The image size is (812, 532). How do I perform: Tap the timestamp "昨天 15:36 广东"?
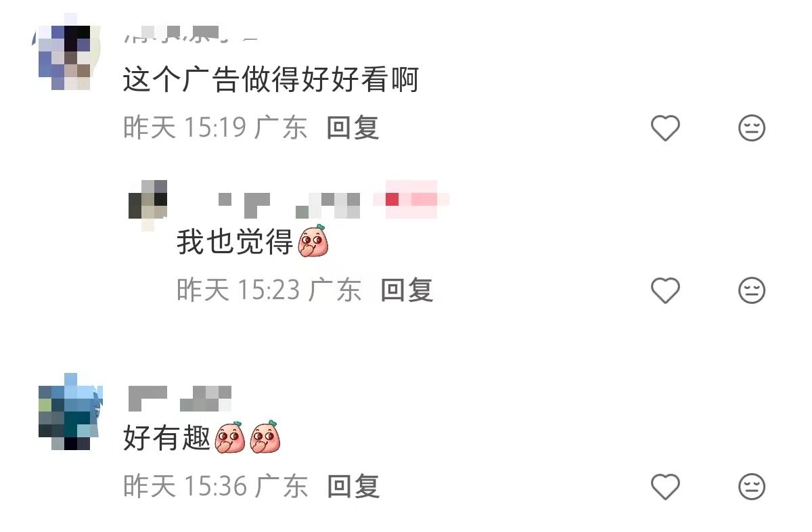click(215, 486)
